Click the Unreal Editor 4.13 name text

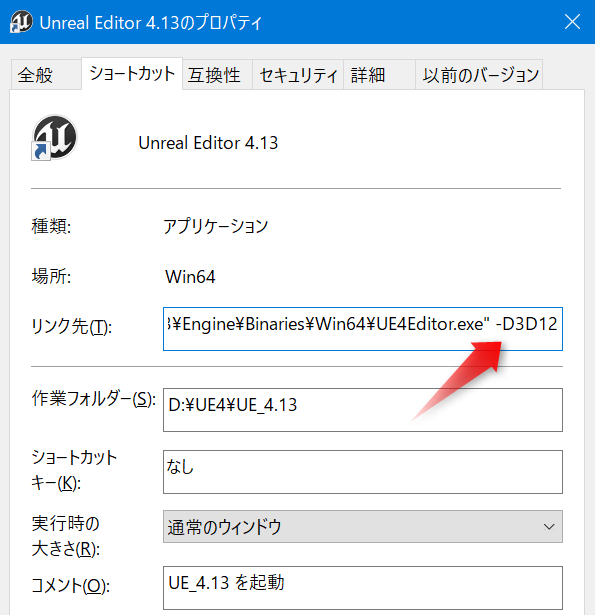(x=208, y=143)
